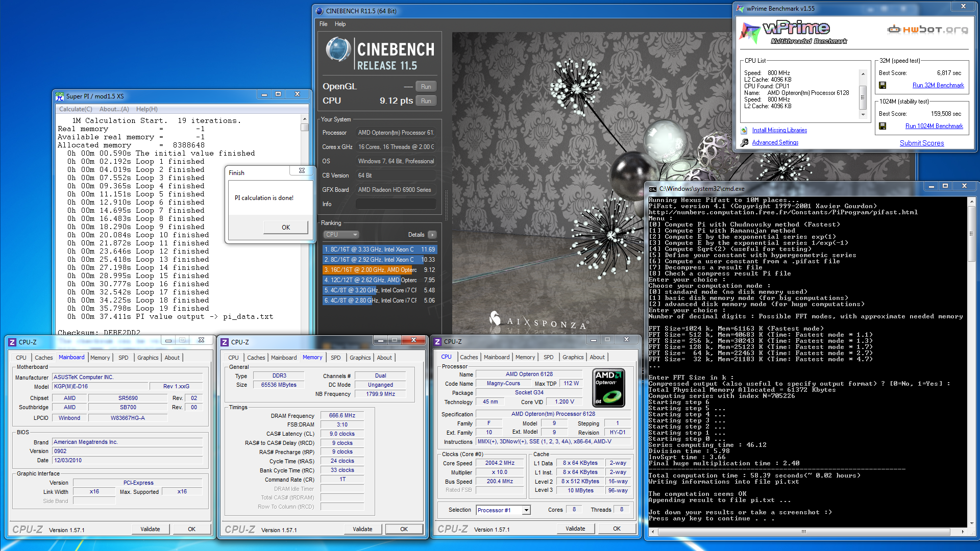Close the Finish dialog with its X icon
The width and height of the screenshot is (980, 551).
[x=302, y=171]
